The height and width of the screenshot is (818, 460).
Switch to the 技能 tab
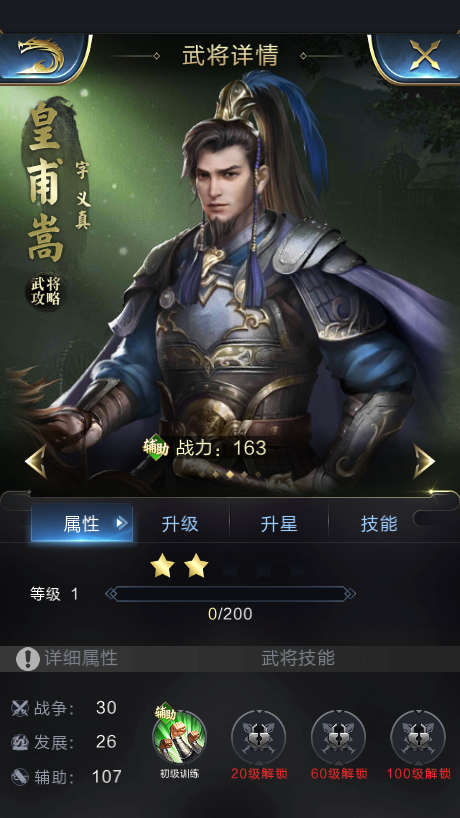tap(379, 524)
